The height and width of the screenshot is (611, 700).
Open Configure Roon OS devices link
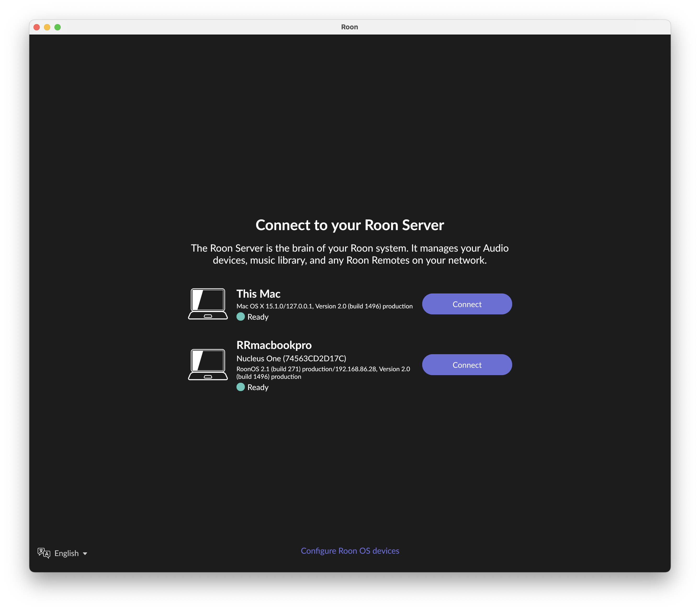(350, 551)
